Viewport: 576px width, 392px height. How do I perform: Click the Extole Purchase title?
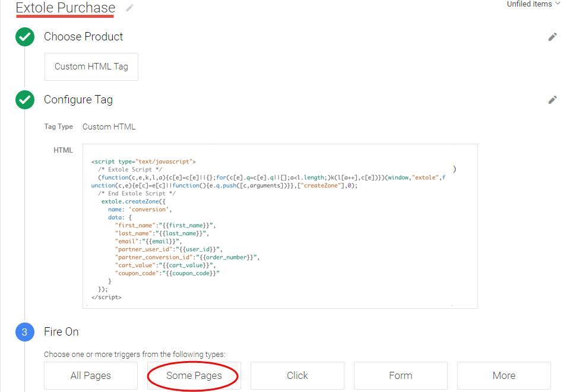(x=65, y=8)
